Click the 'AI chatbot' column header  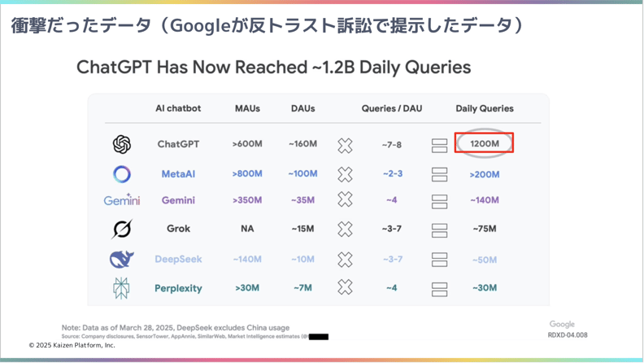pyautogui.click(x=178, y=108)
